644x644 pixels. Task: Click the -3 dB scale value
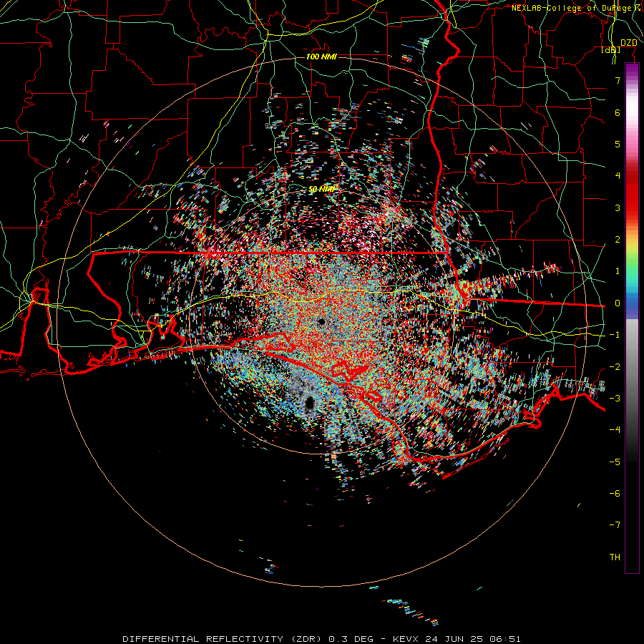(615, 399)
